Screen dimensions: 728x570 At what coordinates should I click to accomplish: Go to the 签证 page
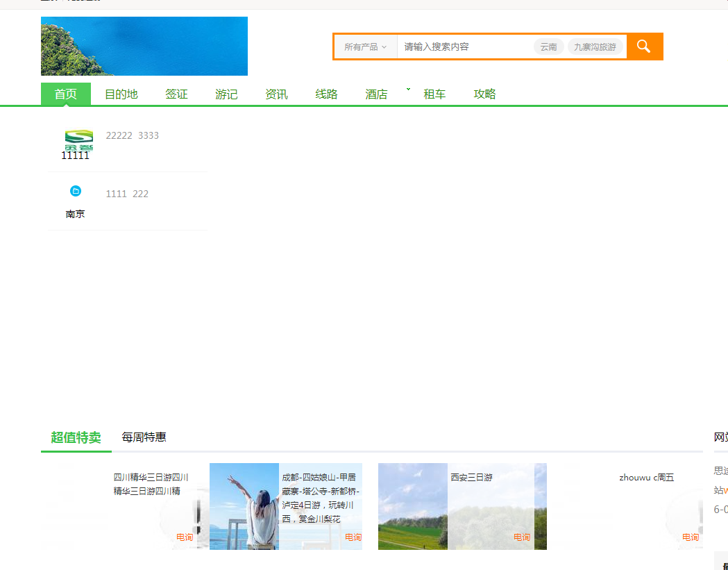pos(176,94)
